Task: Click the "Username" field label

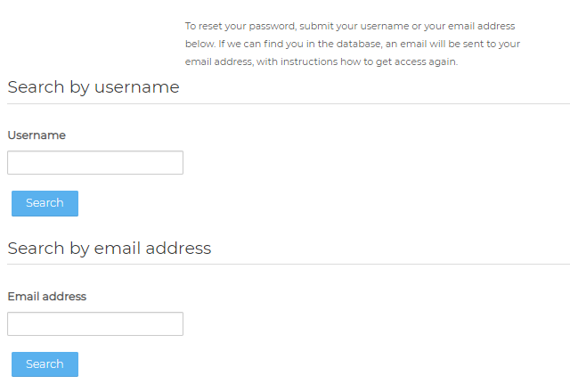Action: [37, 135]
